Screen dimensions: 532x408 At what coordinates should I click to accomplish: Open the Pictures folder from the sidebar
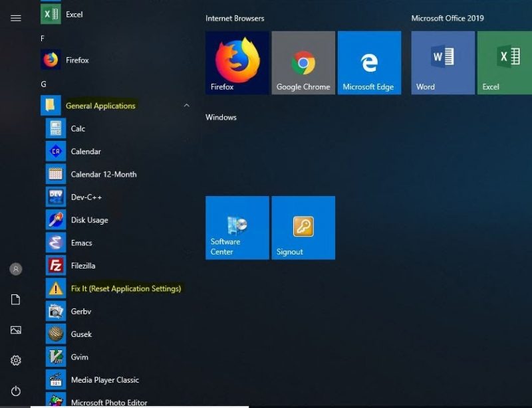pyautogui.click(x=15, y=330)
